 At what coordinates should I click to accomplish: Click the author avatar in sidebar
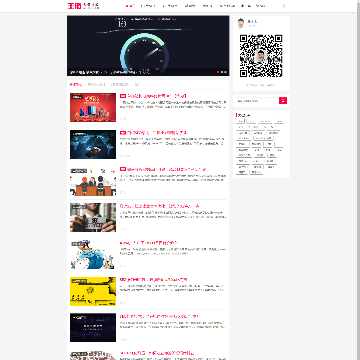pyautogui.click(x=241, y=23)
